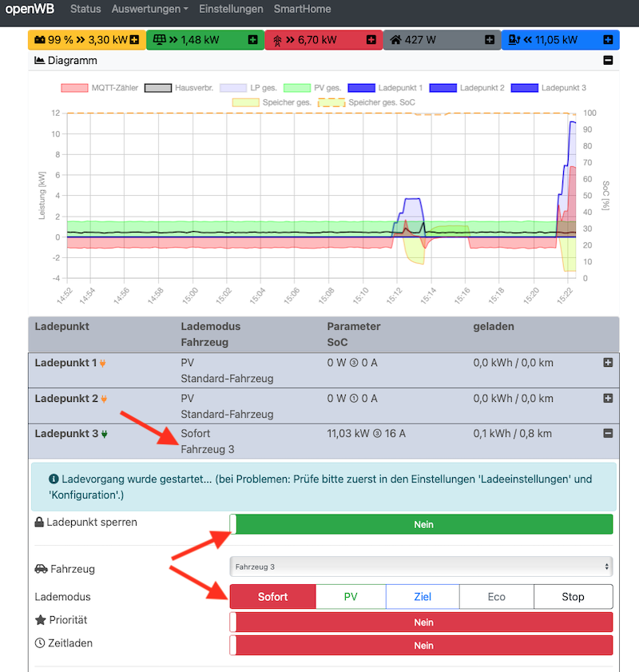Expand the grid 6,70 kW tile
This screenshot has height=672, width=639.
[371, 40]
